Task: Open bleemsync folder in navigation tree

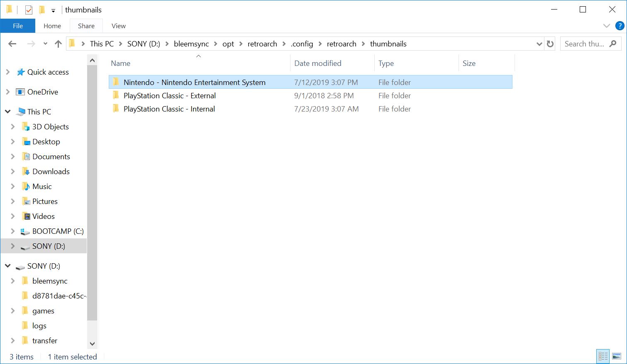Action: pyautogui.click(x=50, y=281)
